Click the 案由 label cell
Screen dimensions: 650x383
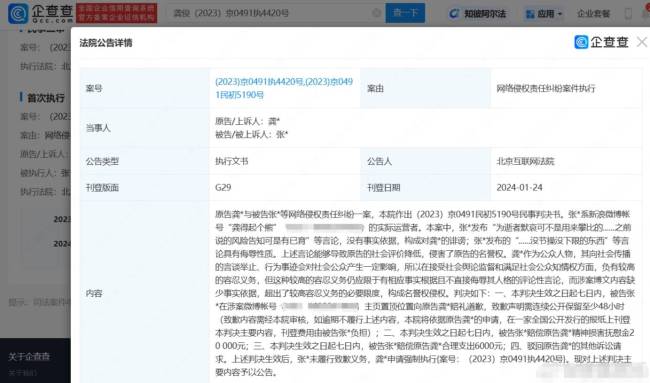tap(375, 88)
